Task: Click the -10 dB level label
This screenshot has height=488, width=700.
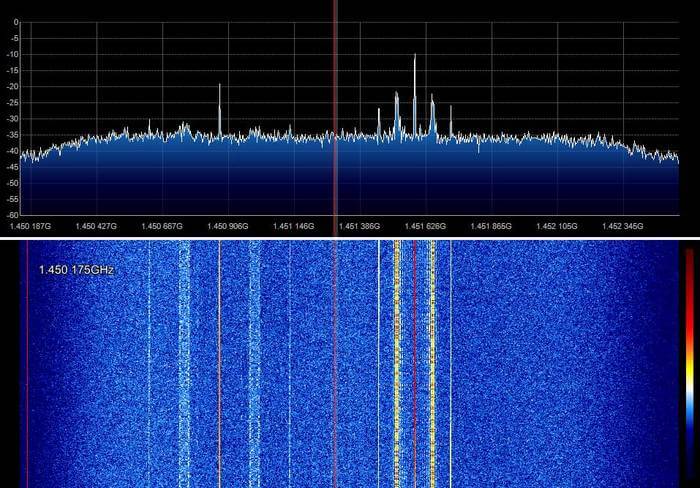Action: coord(13,54)
